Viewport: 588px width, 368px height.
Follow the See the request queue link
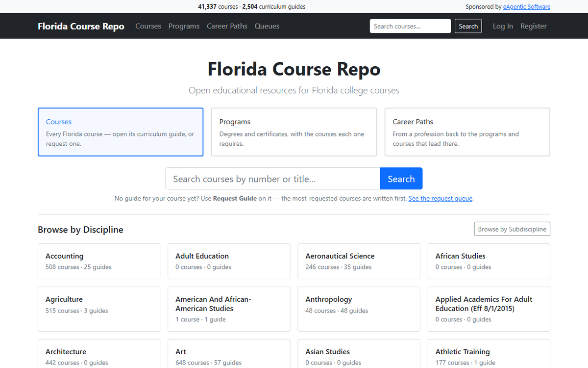441,199
